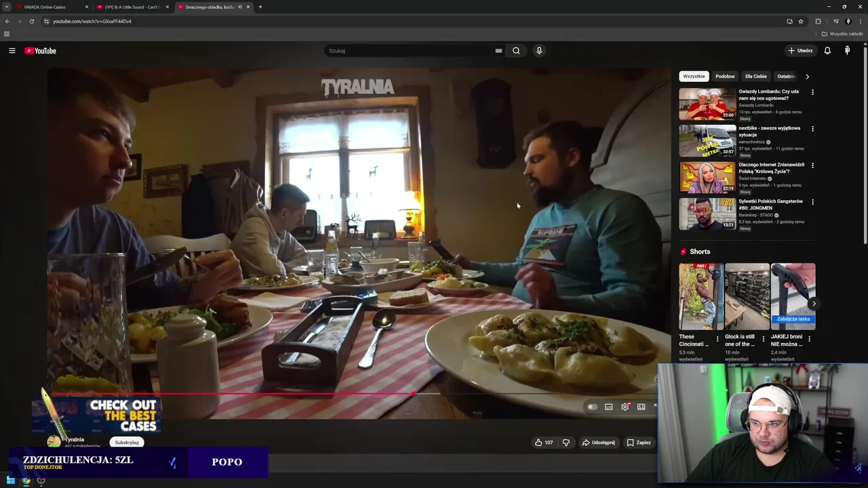868x488 pixels.
Task: Like the video with thumbs up
Action: (x=544, y=443)
